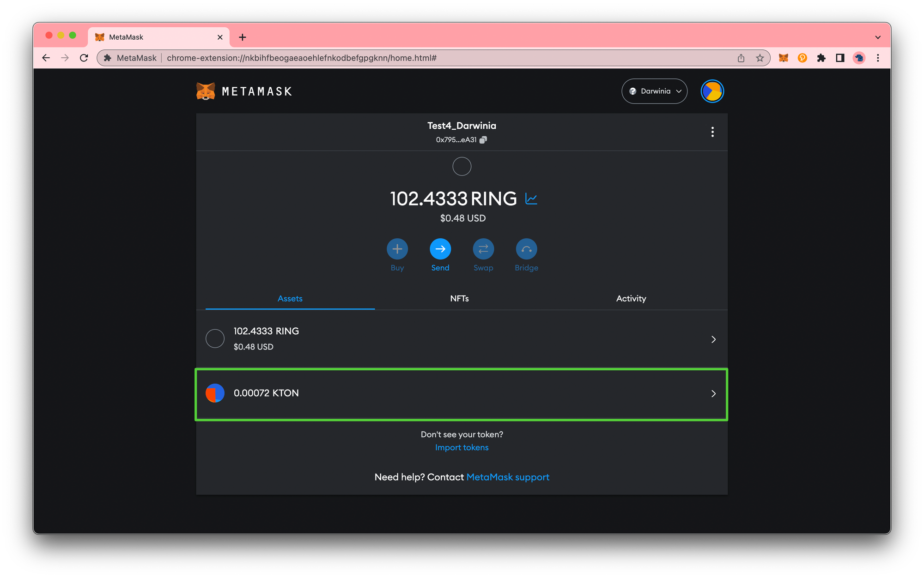Open the portfolio chart icon beside RING

coord(531,199)
